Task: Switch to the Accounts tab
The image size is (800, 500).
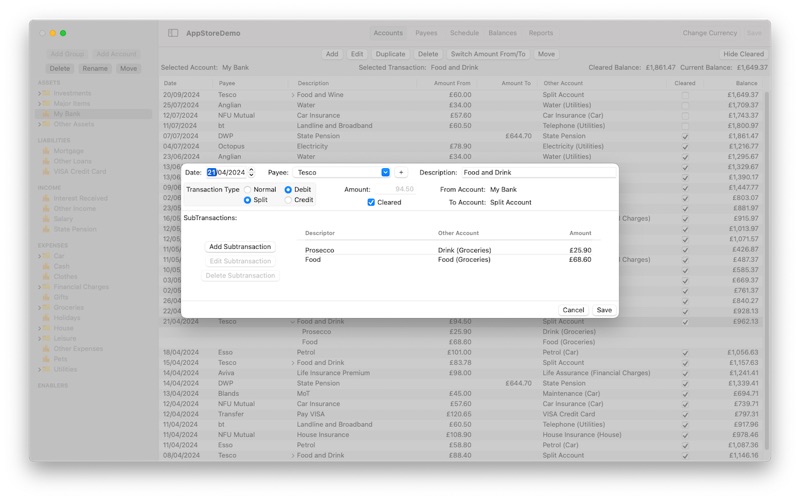Action: click(x=388, y=33)
